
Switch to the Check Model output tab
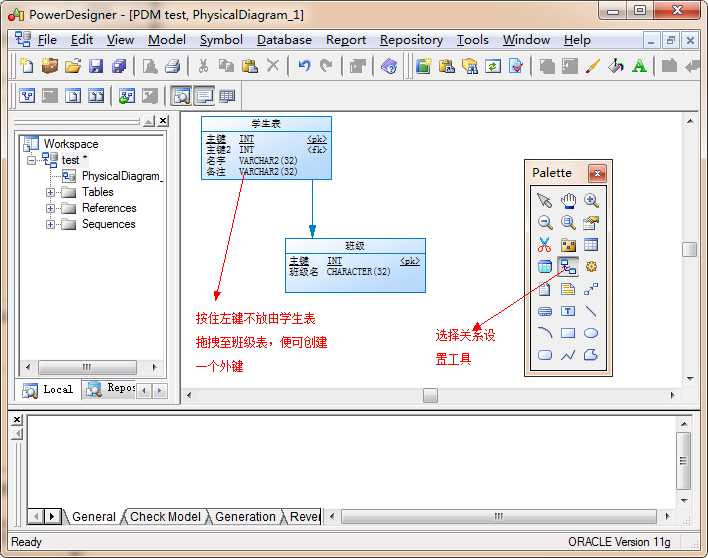(x=165, y=517)
